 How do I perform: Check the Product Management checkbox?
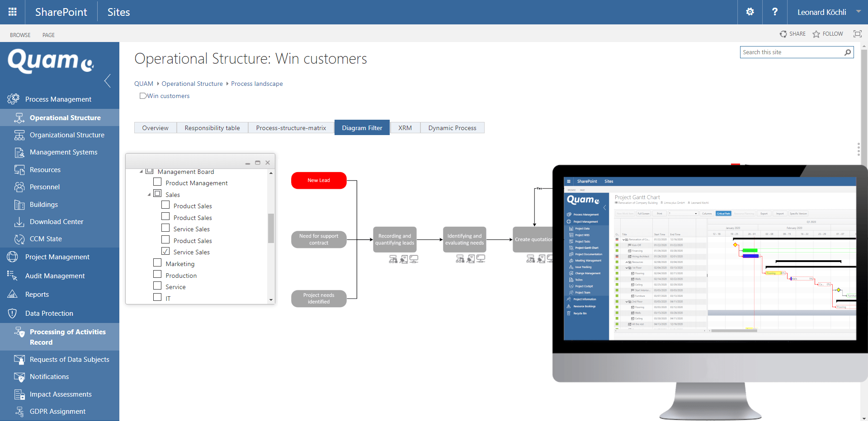[157, 182]
